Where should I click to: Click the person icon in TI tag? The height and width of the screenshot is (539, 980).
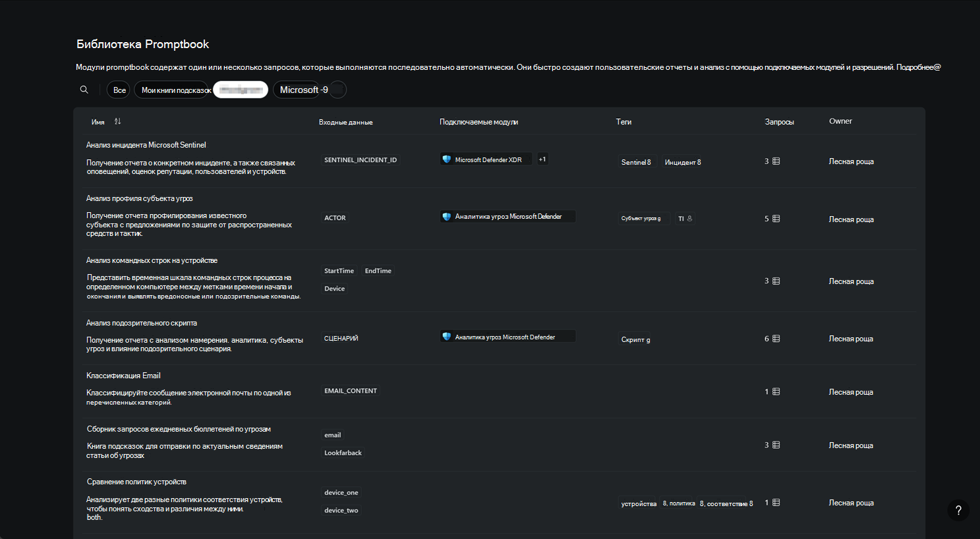click(689, 218)
